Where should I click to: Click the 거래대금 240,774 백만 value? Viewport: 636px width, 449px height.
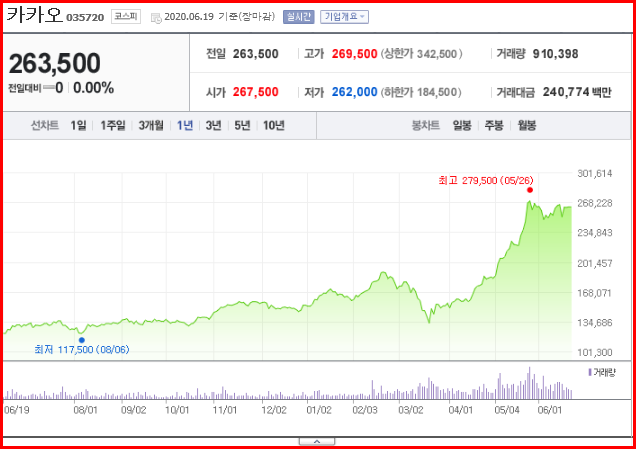click(577, 92)
